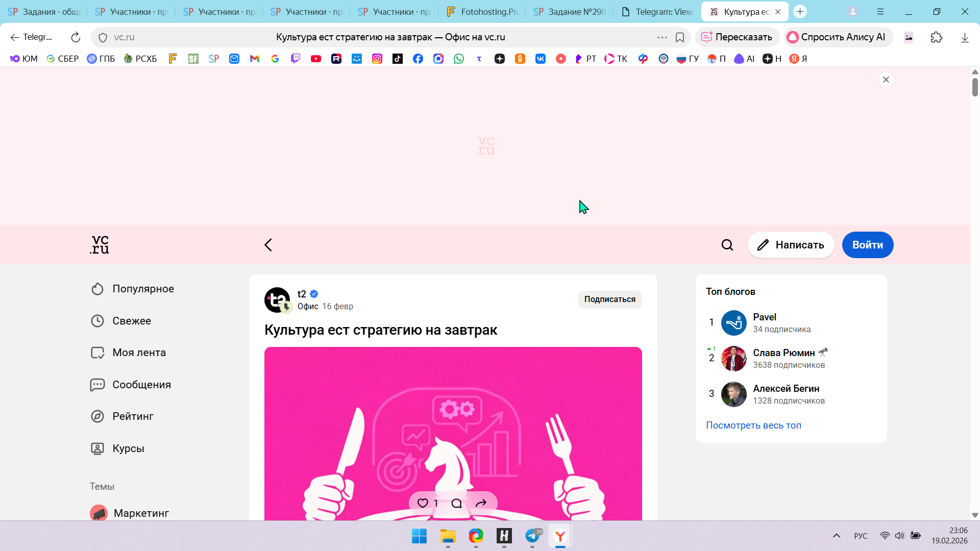The height and width of the screenshot is (551, 980).
Task: Open browser extensions puzzle icon
Action: click(x=936, y=37)
